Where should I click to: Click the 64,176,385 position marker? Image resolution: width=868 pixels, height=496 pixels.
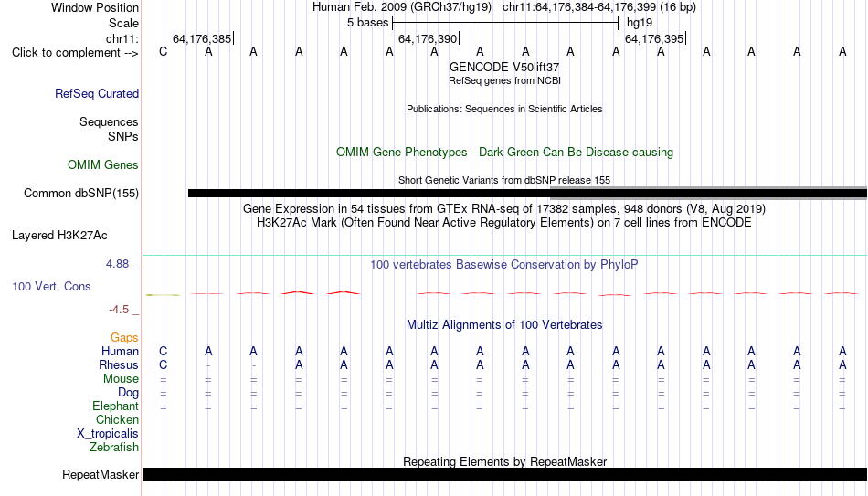pos(202,38)
